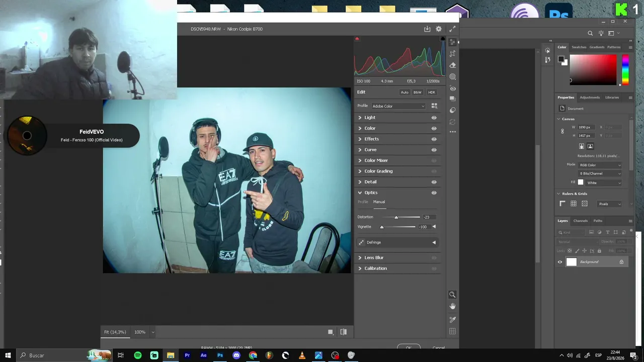Select the Camera Raw Zoom tool

click(452, 295)
